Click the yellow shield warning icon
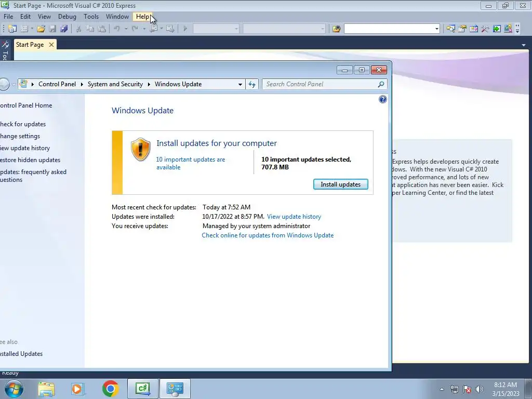This screenshot has height=399, width=532. [140, 149]
